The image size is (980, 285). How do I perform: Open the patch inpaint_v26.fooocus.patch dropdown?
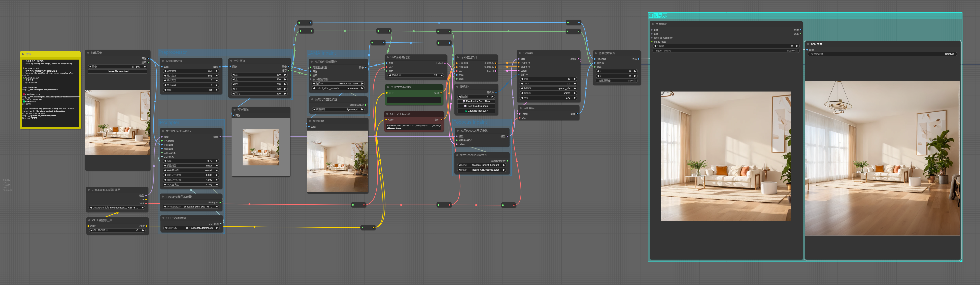click(x=482, y=170)
